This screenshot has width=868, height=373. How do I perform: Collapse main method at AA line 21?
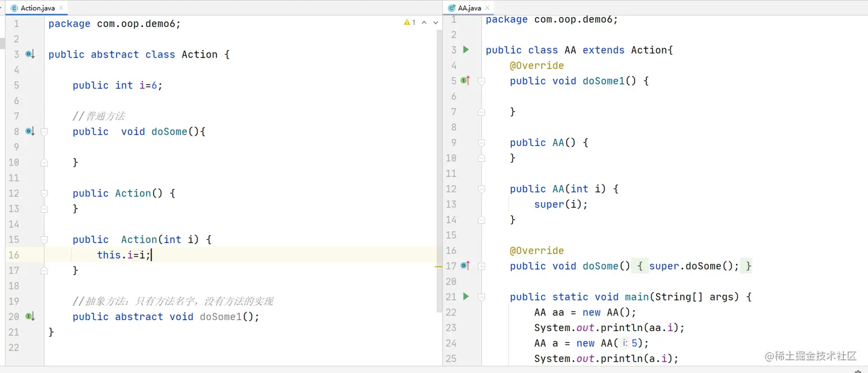pyautogui.click(x=482, y=297)
